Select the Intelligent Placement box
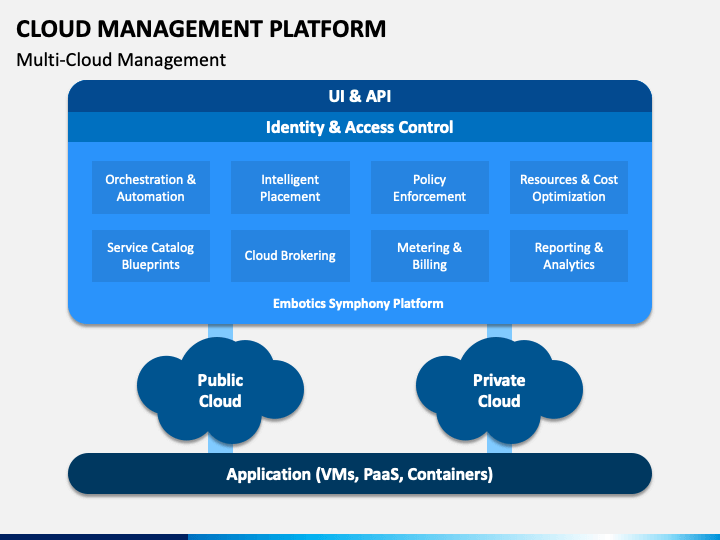 290,187
